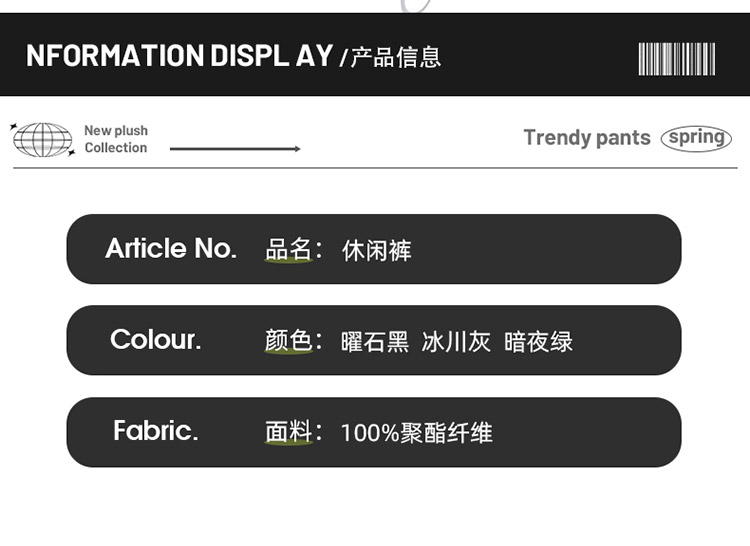Click the 休闲裤 product name
750x546 pixels.
[x=376, y=250]
